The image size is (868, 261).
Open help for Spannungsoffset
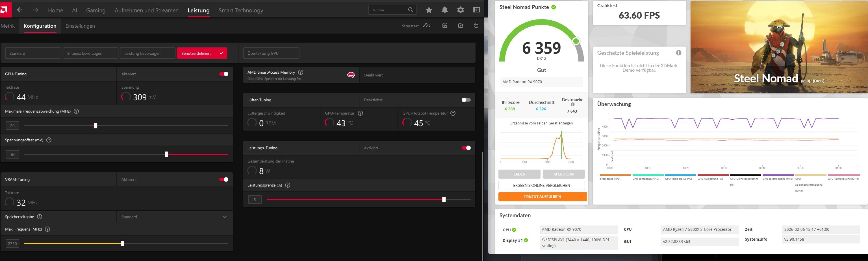click(x=49, y=140)
